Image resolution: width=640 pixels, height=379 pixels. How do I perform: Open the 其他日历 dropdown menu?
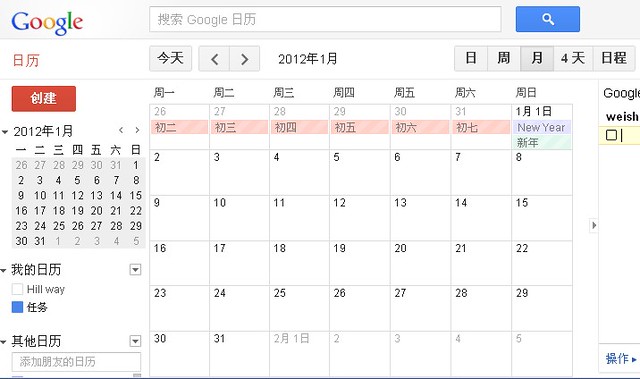[x=136, y=341]
